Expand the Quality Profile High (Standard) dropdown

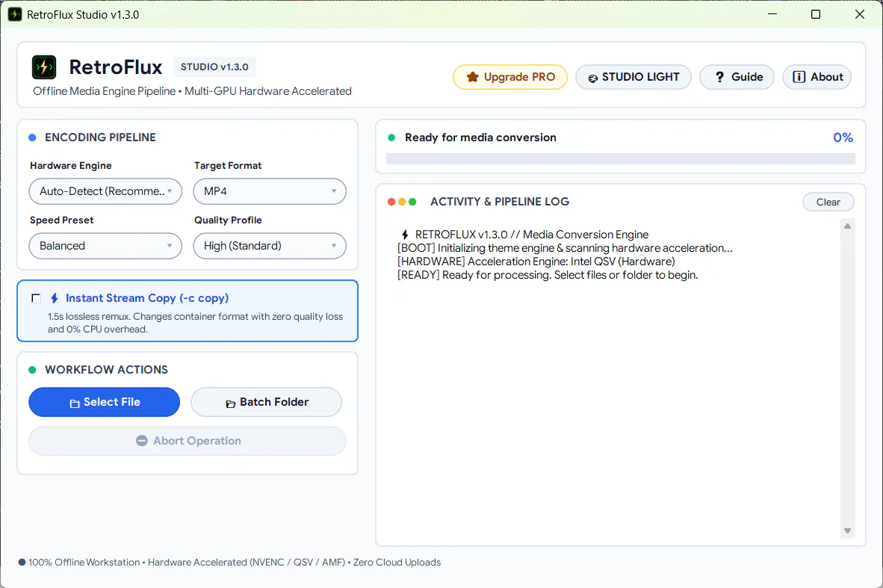(270, 246)
